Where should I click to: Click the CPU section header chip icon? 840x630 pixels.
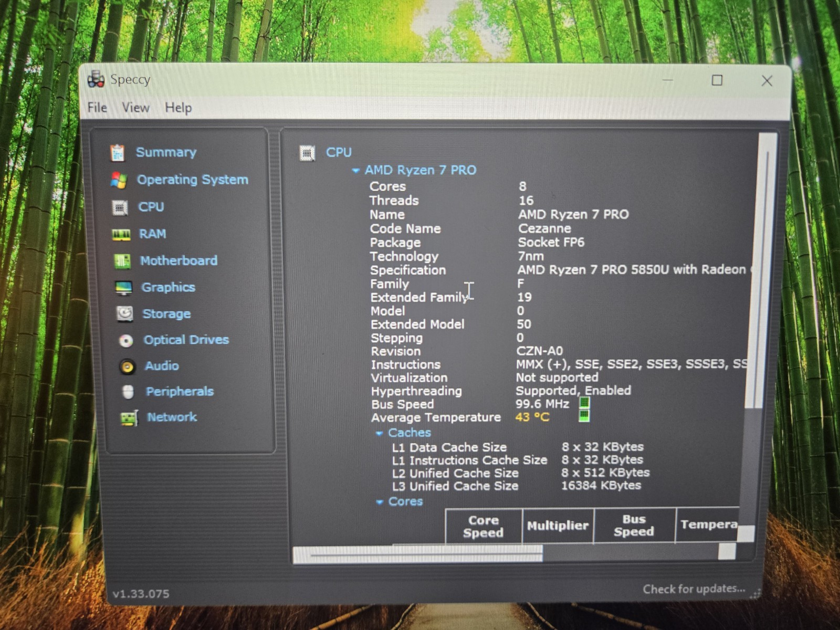coord(307,153)
